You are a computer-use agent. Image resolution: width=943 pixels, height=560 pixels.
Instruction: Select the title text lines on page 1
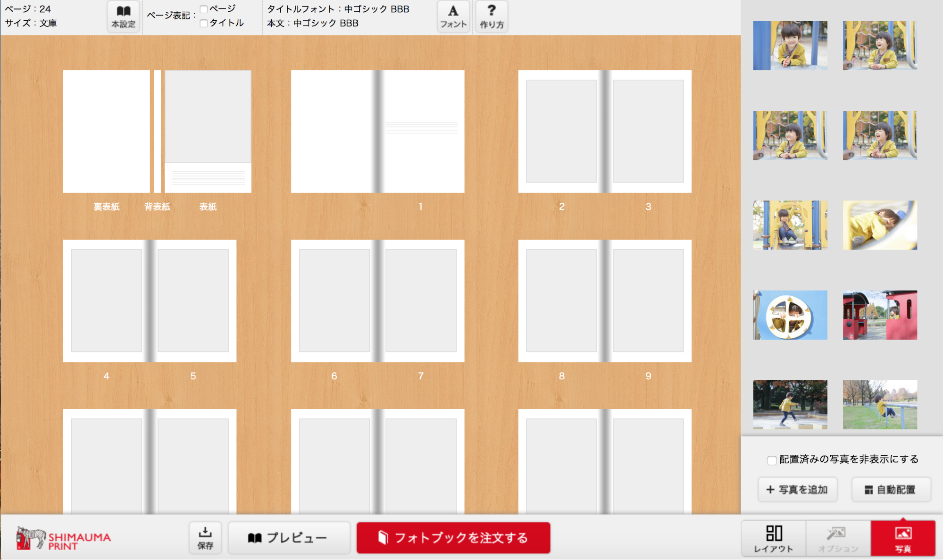(x=421, y=127)
